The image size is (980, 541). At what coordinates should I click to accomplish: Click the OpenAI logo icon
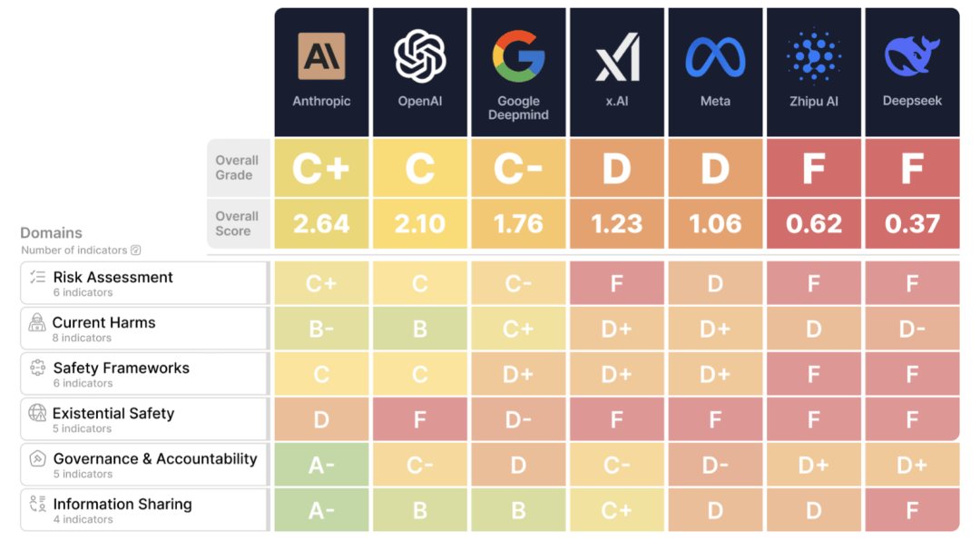[420, 56]
